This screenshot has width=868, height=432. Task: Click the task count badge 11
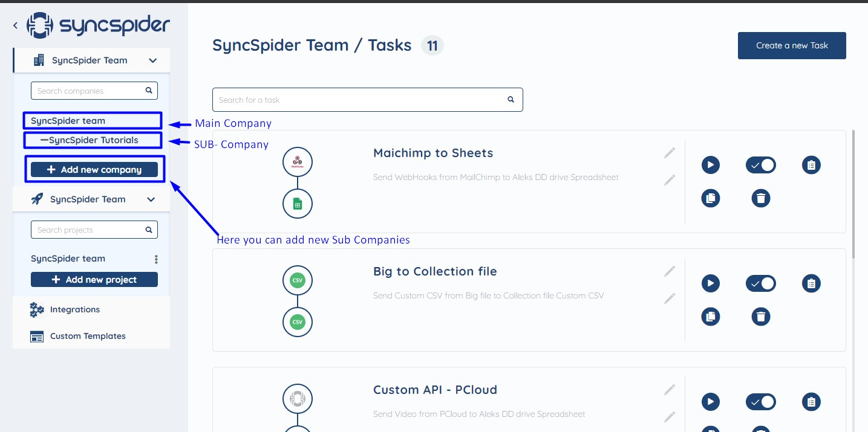432,45
